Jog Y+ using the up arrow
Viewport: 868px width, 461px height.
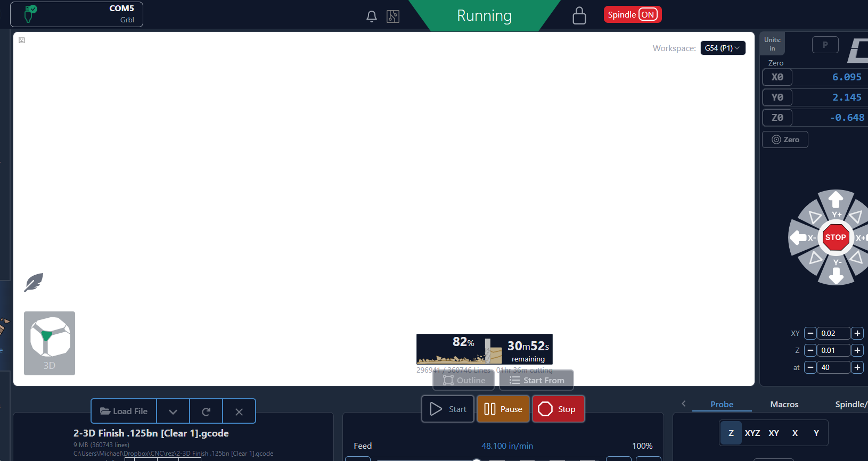836,200
